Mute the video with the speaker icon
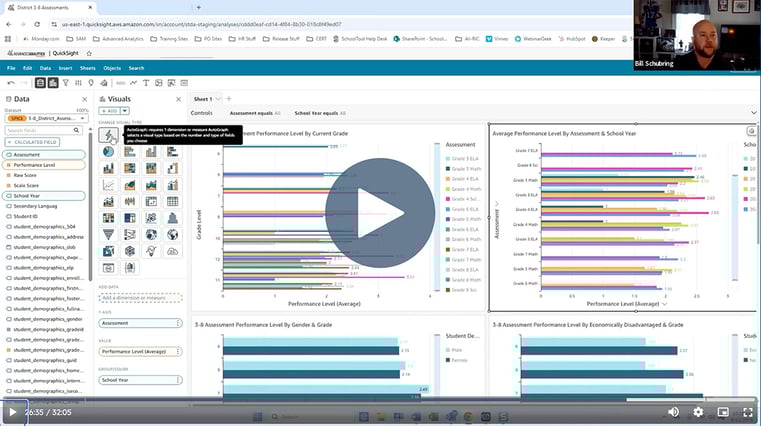 coord(673,411)
